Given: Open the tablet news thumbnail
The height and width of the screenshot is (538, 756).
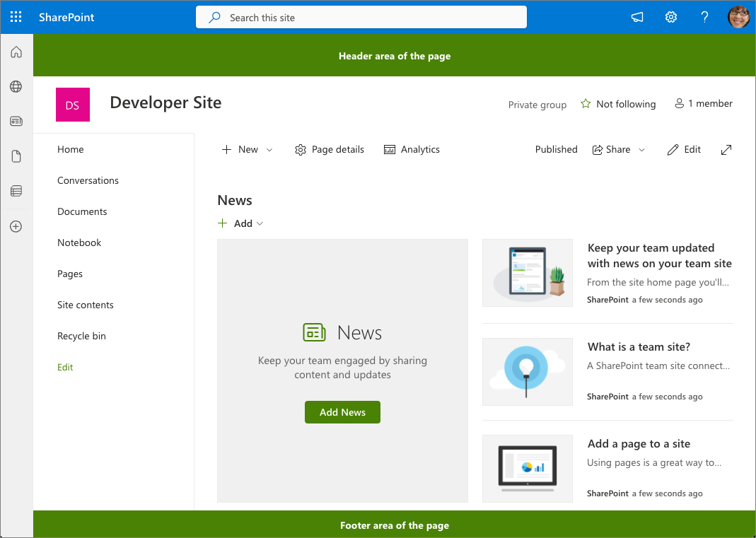Looking at the screenshot, I should click(528, 273).
